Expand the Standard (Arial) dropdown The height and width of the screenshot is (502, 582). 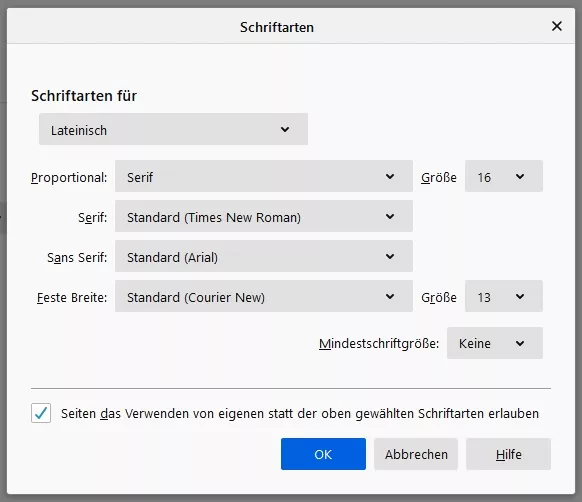[264, 256]
